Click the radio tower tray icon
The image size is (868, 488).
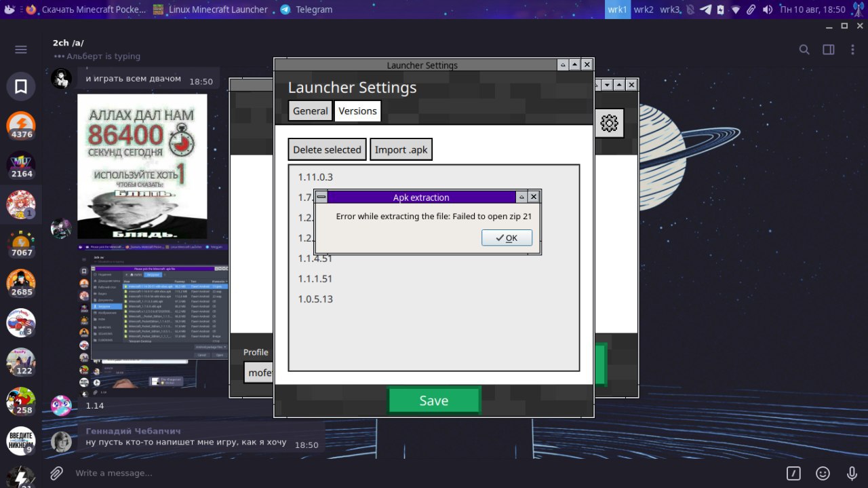pos(857,10)
